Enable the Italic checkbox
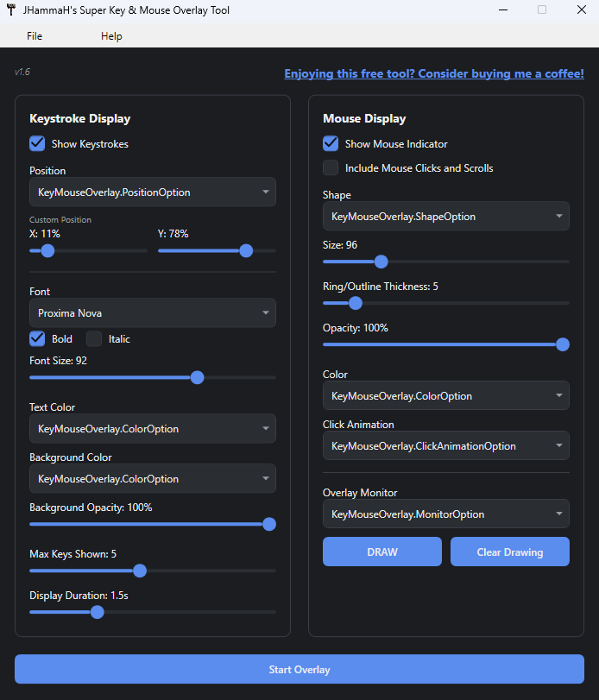This screenshot has width=599, height=700. pyautogui.click(x=94, y=339)
